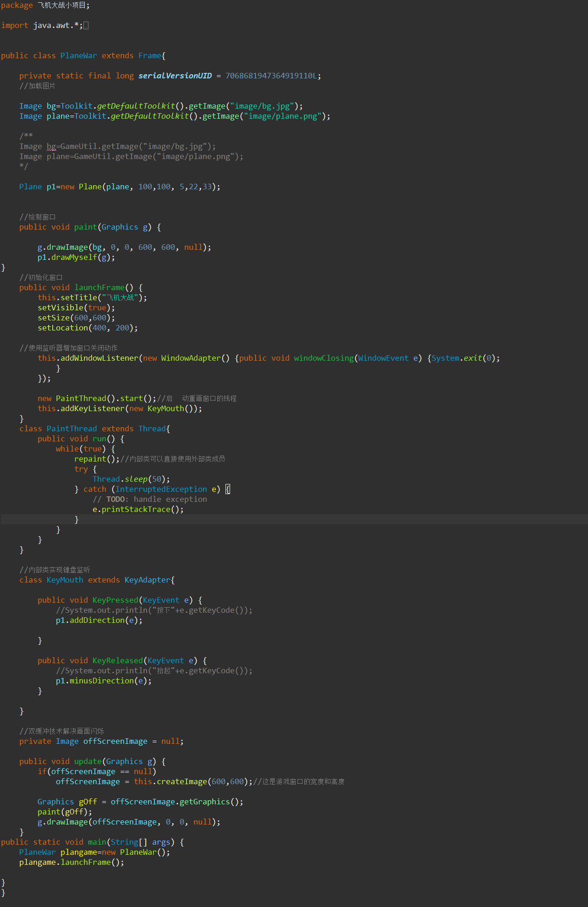Click 'InterruptedException' in the catch clause
Viewport: 588px width, 907px height.
161,489
